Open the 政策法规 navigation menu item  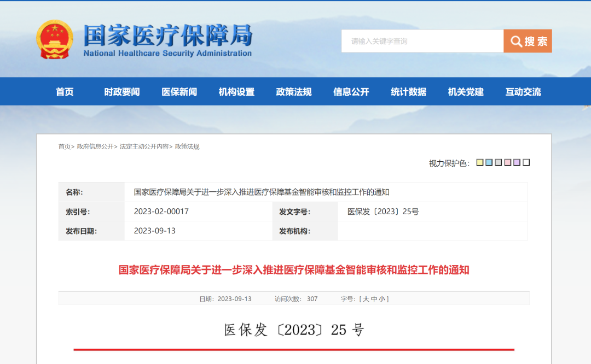point(294,92)
